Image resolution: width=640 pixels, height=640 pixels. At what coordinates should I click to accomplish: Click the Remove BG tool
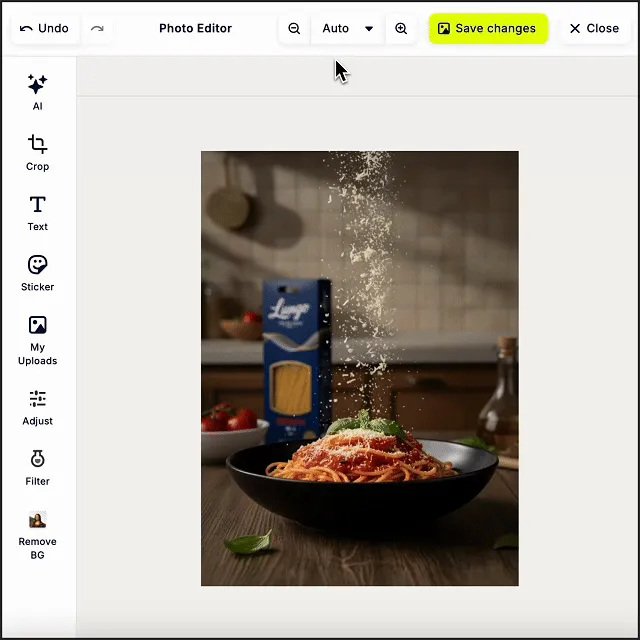point(37,533)
